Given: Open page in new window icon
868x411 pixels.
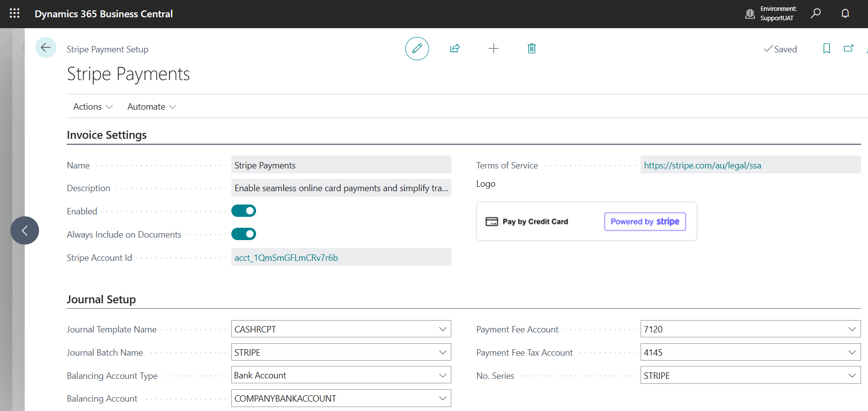Looking at the screenshot, I should (849, 48).
